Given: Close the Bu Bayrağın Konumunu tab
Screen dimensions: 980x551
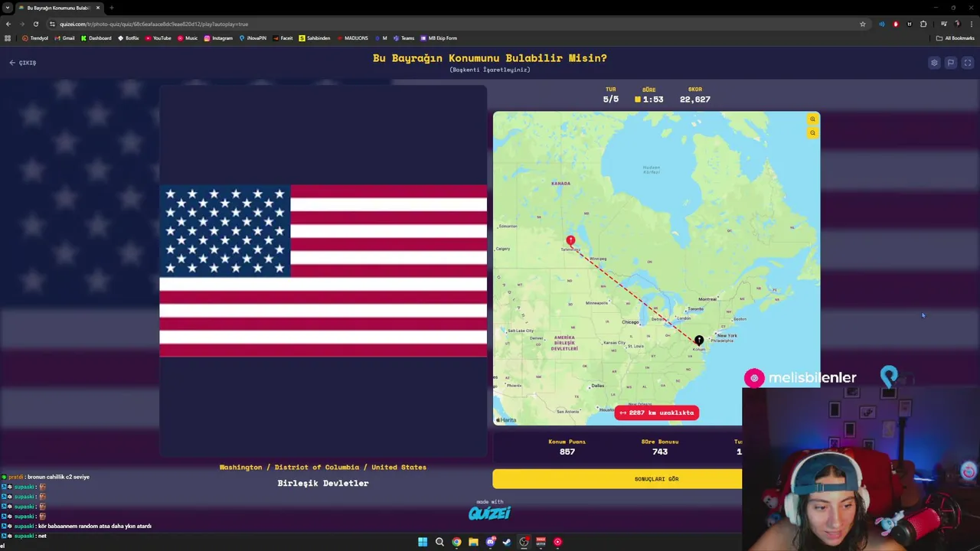Looking at the screenshot, I should point(98,8).
